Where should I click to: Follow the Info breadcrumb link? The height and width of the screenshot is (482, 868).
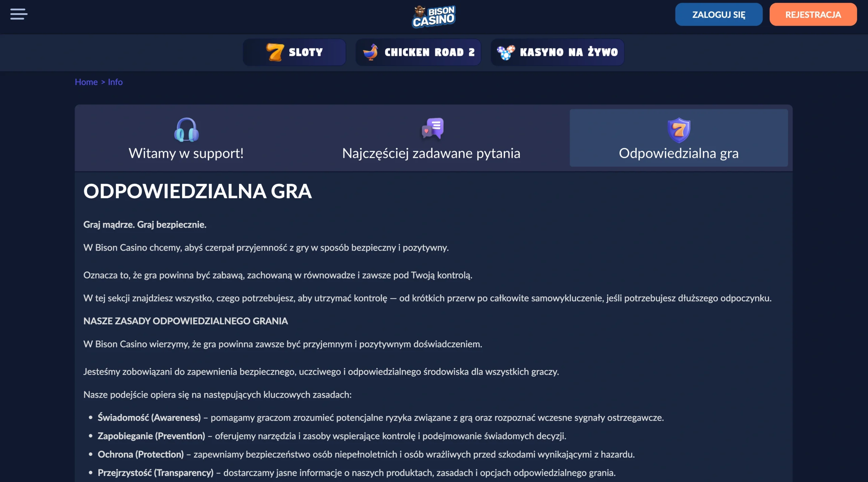click(x=115, y=82)
